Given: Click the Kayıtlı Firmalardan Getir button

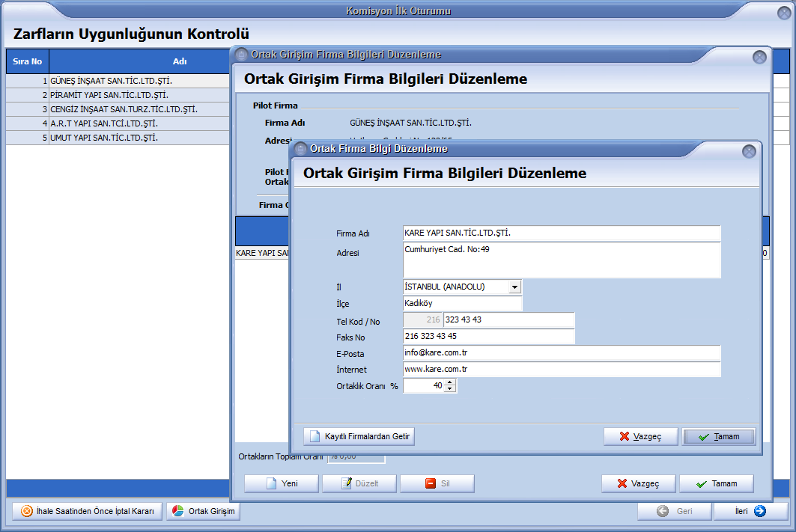Looking at the screenshot, I should point(359,436).
